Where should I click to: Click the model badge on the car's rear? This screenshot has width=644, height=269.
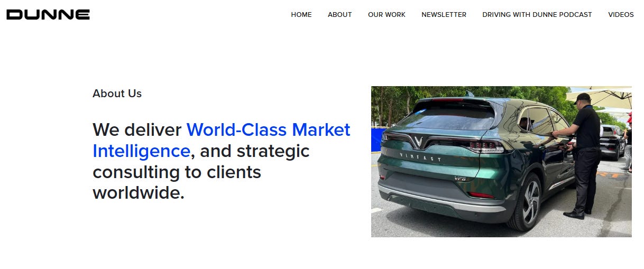[x=459, y=179]
